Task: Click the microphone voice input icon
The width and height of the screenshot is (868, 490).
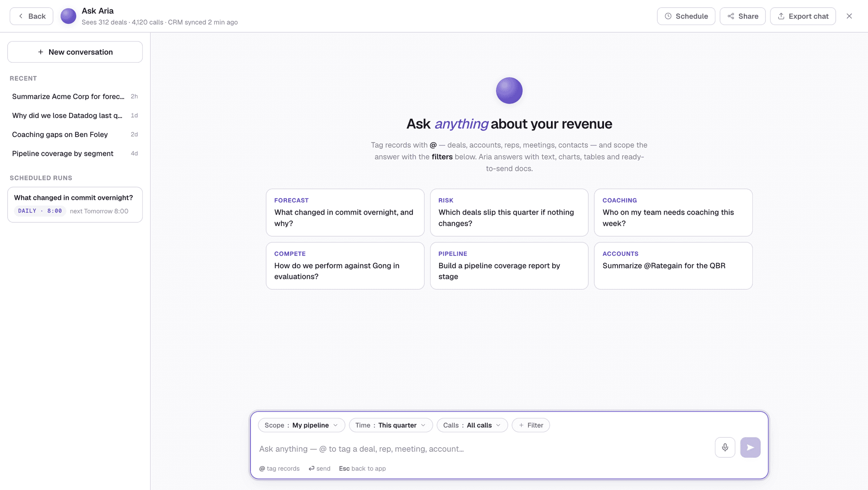Action: click(x=725, y=447)
